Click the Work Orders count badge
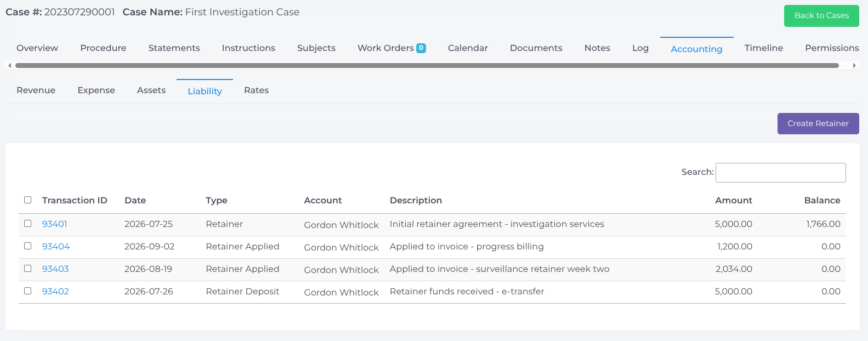This screenshot has width=868, height=341. [x=421, y=48]
